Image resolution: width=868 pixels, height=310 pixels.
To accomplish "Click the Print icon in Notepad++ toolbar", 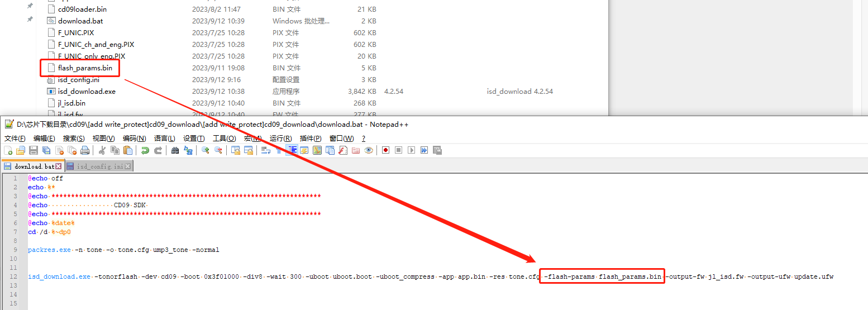I will [x=85, y=150].
